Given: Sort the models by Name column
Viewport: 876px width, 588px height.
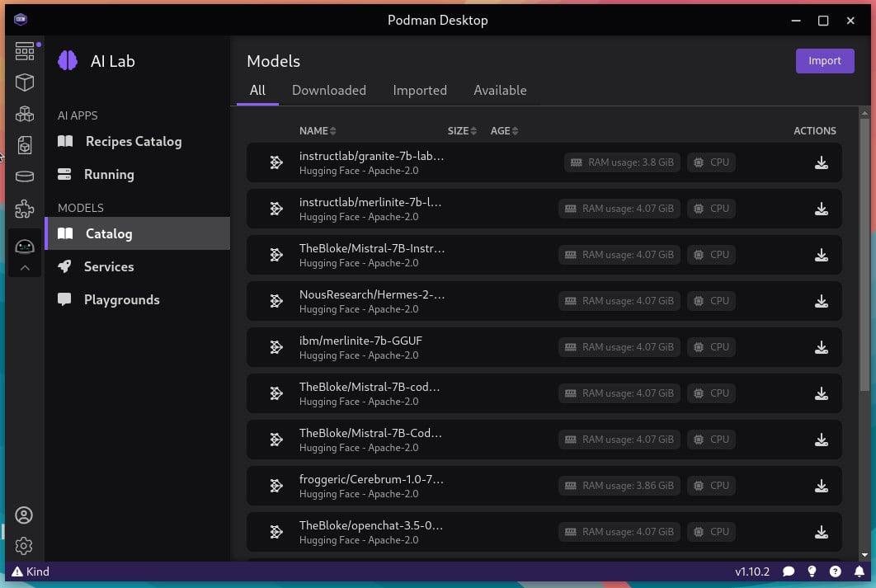Looking at the screenshot, I should (x=318, y=130).
